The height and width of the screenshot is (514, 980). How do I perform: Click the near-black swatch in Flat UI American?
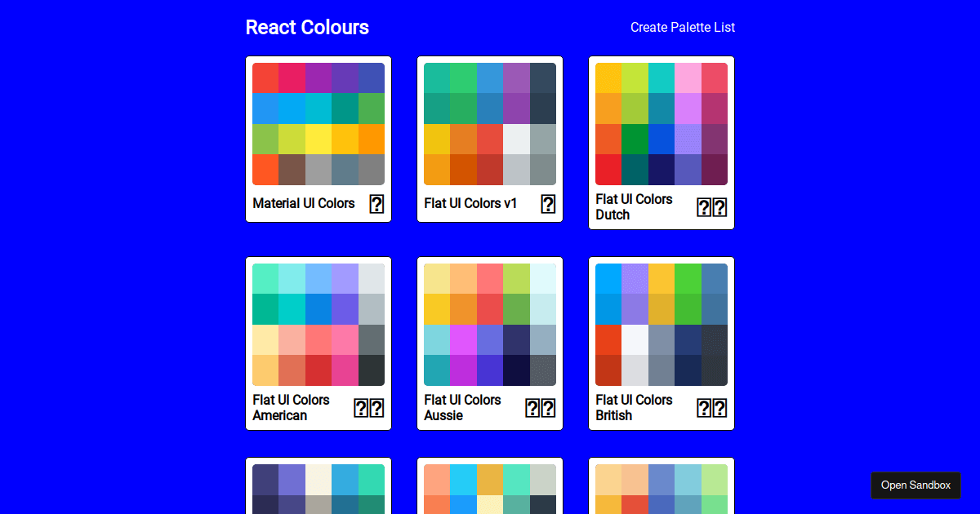click(x=372, y=370)
